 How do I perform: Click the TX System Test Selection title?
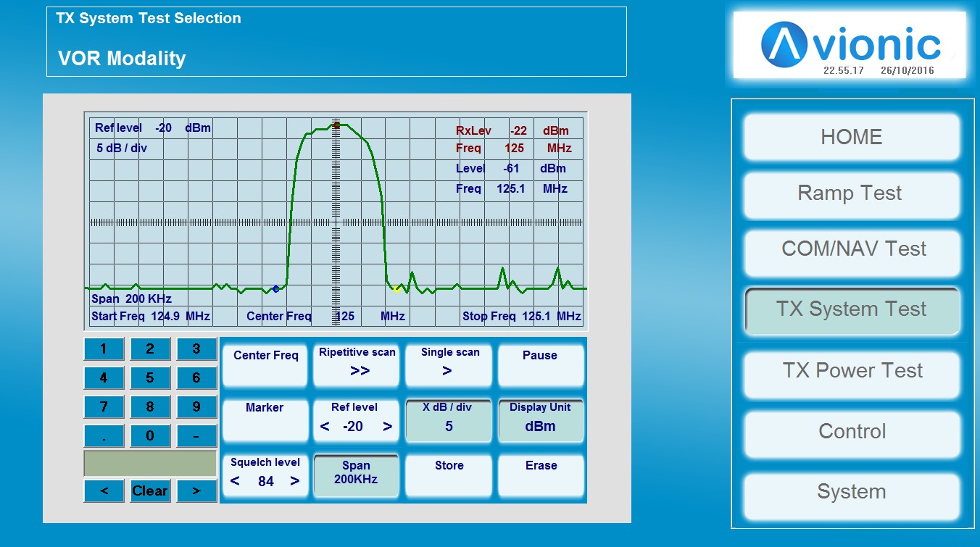(149, 19)
